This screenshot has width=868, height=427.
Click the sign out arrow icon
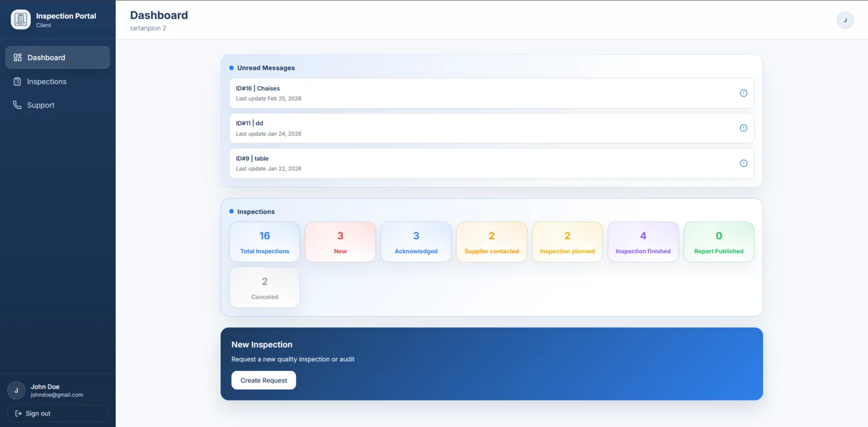[18, 413]
